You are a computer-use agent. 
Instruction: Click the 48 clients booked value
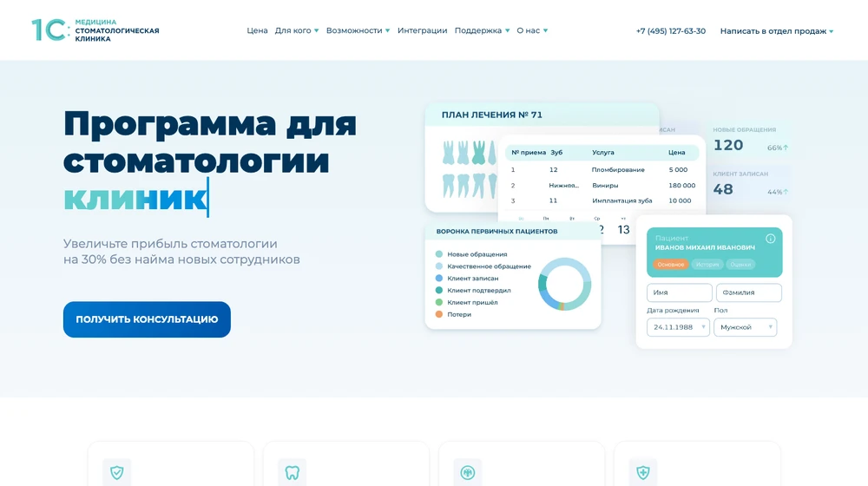(723, 189)
